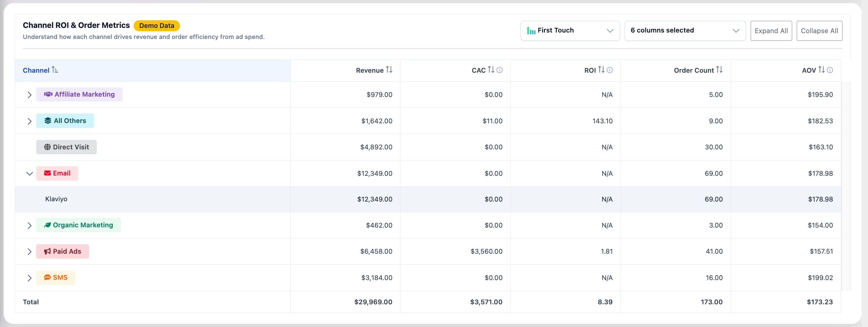This screenshot has height=327, width=868.
Task: Click the Paid Ads CAC $3,560.00
Action: tap(486, 251)
